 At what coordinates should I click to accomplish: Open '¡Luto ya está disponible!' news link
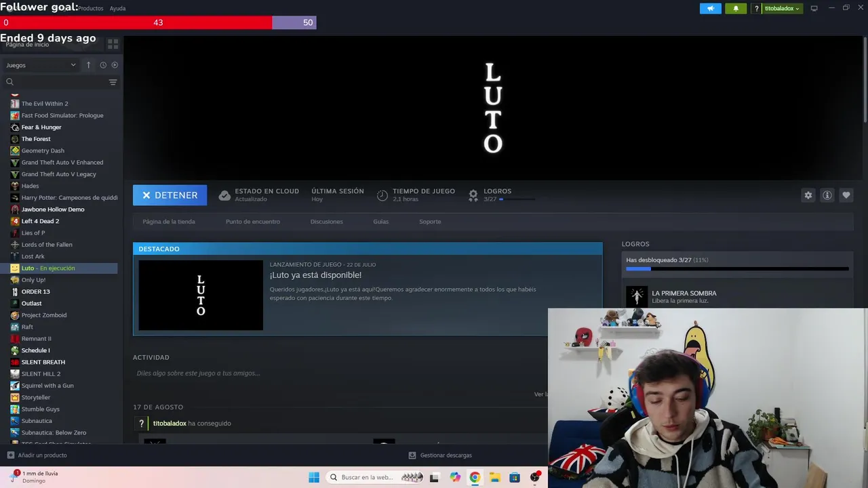point(315,275)
